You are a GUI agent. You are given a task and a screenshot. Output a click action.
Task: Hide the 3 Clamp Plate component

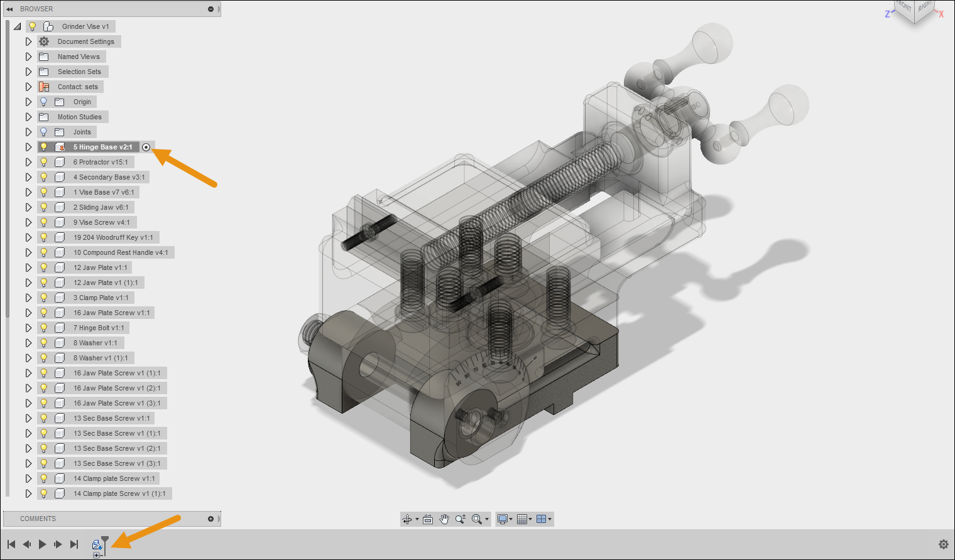tap(43, 298)
